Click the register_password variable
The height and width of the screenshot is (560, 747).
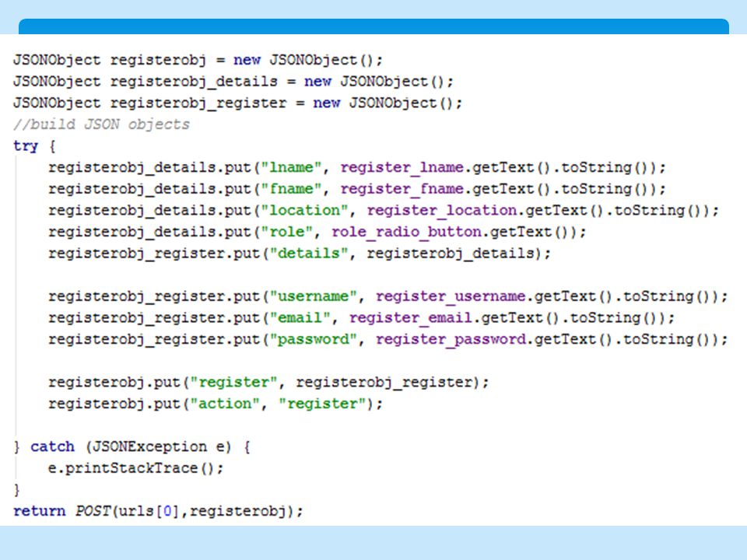(451, 340)
